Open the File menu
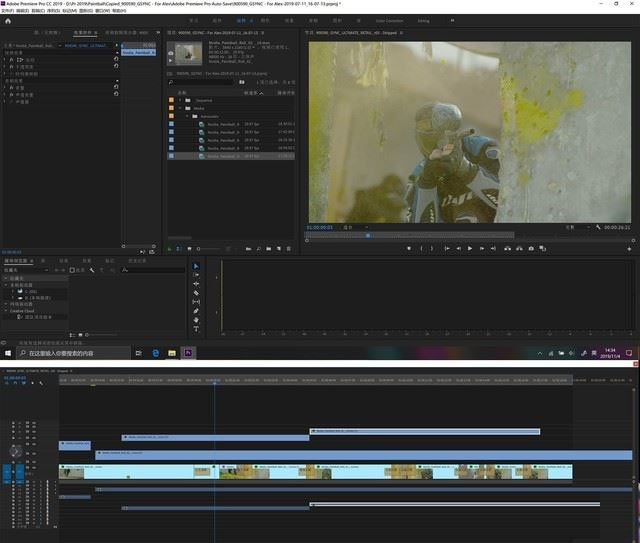Viewport: 640px width, 543px height. point(9,10)
